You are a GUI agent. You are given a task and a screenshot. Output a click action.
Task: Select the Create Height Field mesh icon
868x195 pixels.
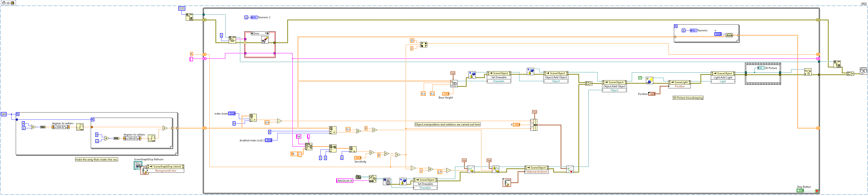pos(454,84)
